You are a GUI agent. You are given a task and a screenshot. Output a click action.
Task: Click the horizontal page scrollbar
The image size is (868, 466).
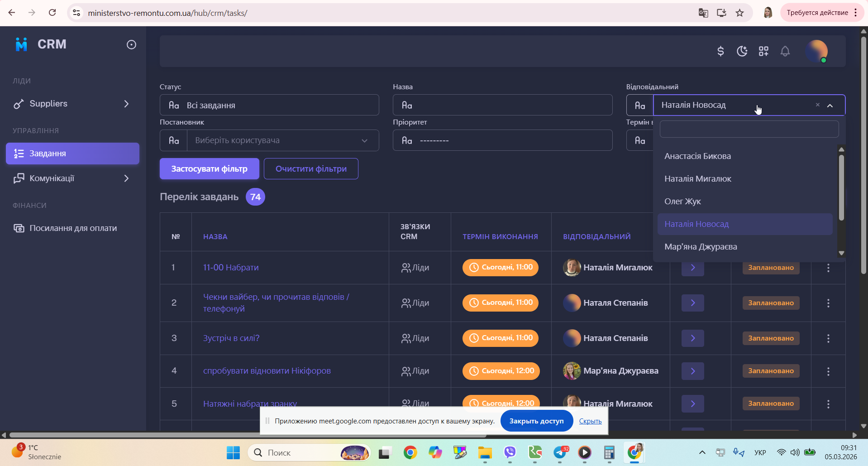coord(248,435)
